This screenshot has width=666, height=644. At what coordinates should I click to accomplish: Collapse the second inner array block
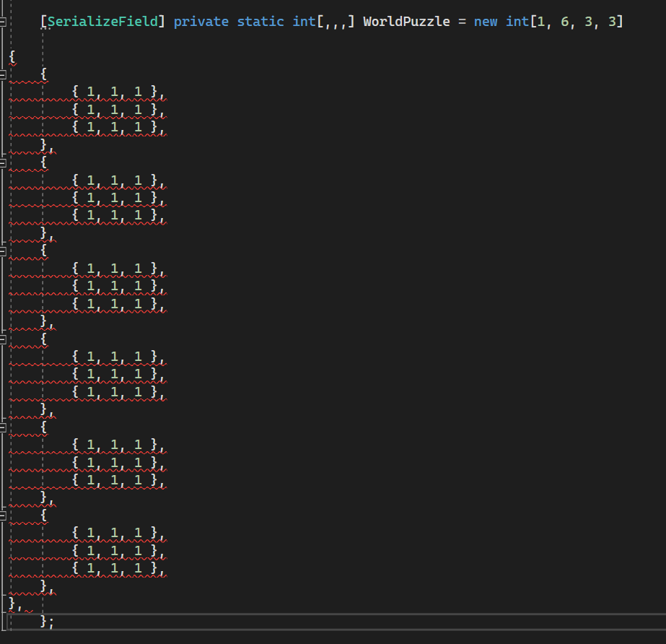click(x=3, y=162)
